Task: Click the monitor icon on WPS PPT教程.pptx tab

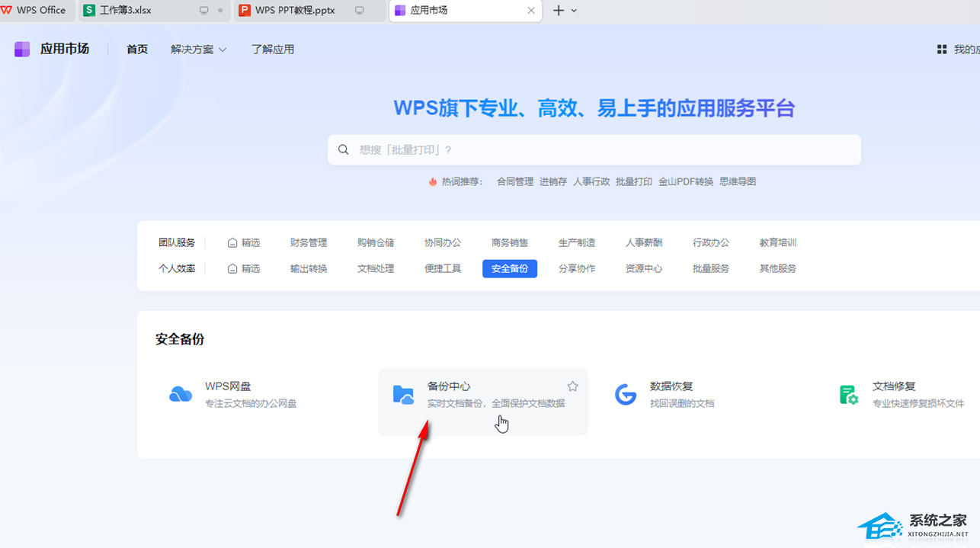Action: (x=360, y=11)
